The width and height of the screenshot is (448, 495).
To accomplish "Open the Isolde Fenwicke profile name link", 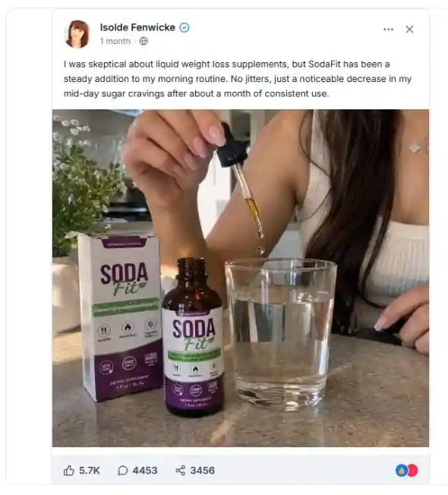I will point(137,27).
